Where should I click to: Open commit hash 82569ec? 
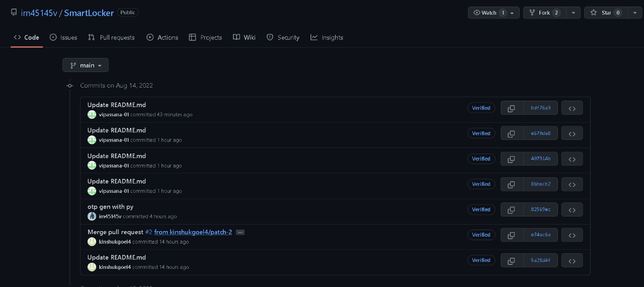click(540, 209)
